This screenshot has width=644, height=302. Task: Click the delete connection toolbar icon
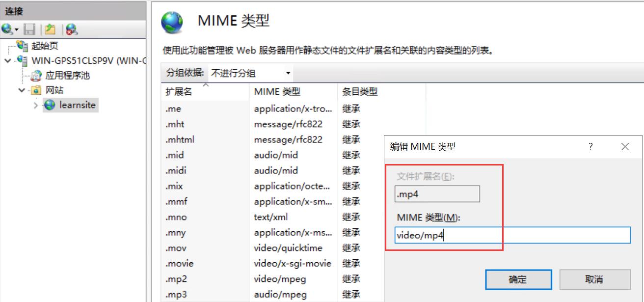click(71, 29)
